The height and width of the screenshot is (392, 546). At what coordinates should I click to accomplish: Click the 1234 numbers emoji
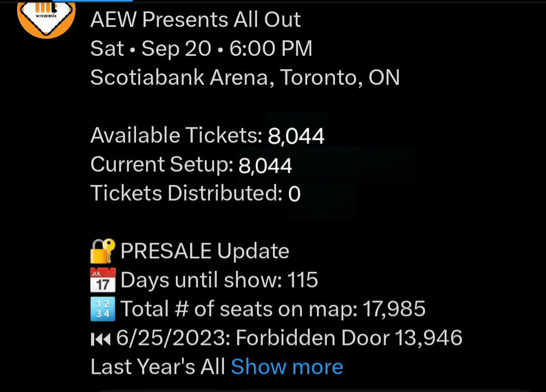coord(103,309)
